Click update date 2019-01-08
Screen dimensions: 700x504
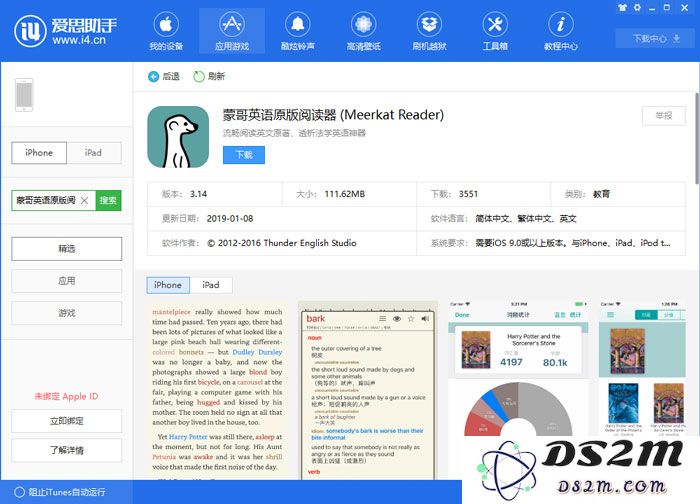click(x=230, y=219)
